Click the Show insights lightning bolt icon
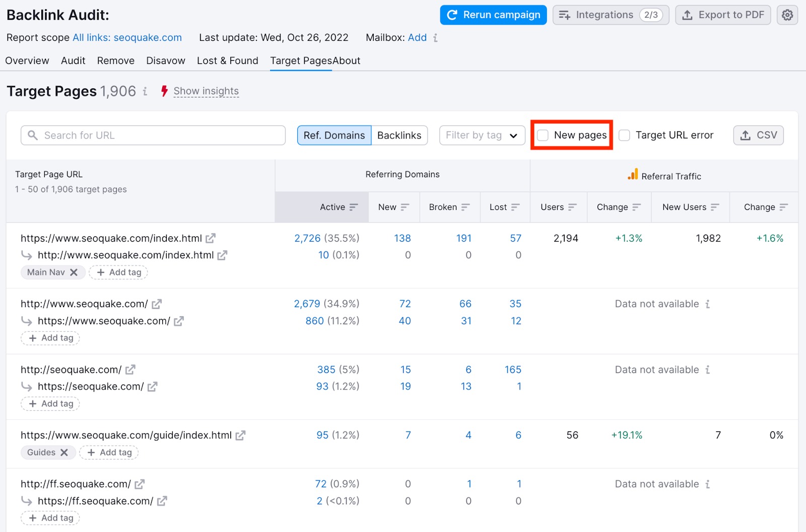The width and height of the screenshot is (806, 532). click(164, 91)
